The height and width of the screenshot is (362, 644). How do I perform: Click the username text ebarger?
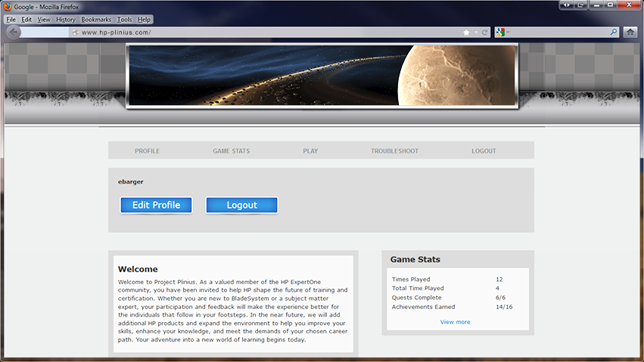click(131, 181)
